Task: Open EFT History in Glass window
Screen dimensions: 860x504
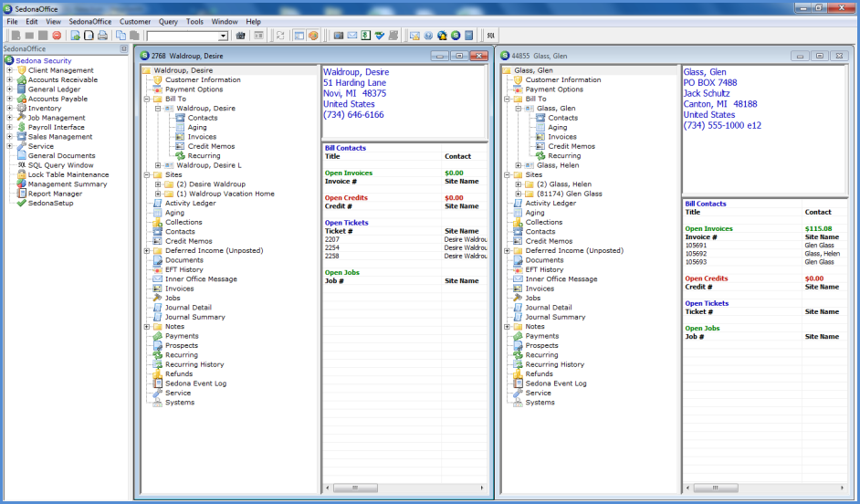Action: point(544,269)
